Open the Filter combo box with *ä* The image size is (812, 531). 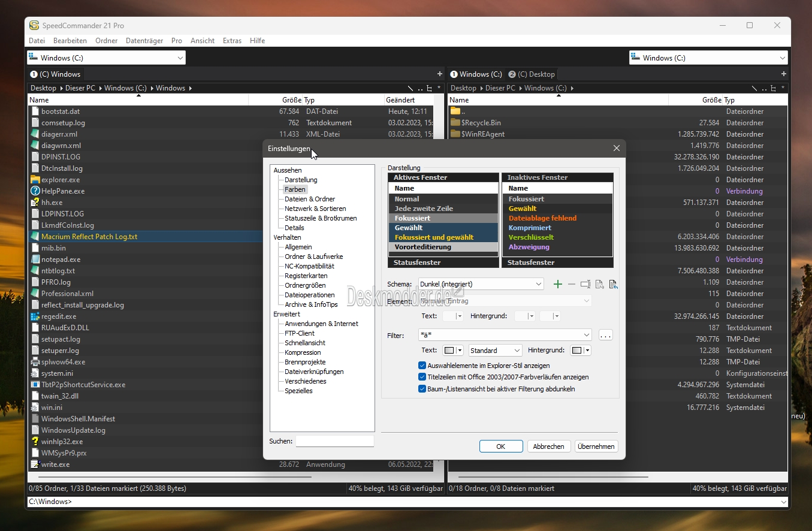pyautogui.click(x=505, y=335)
